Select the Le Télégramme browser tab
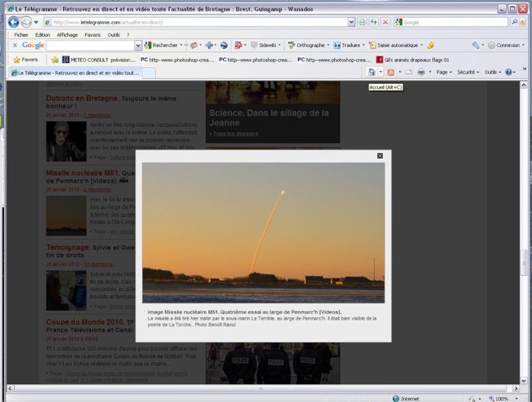Screen dimensions: 532x402 pyautogui.click(x=75, y=73)
